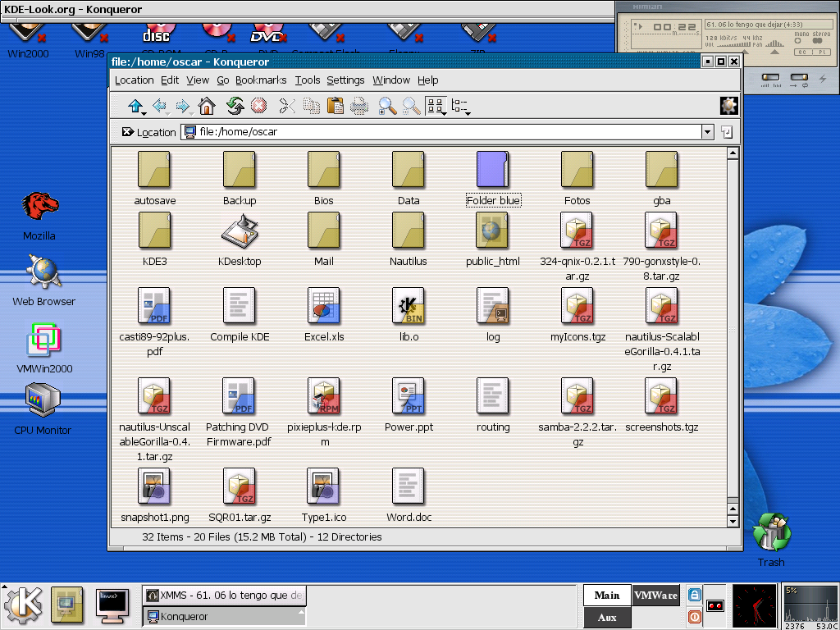Print using the printer icon
Image resolution: width=840 pixels, height=630 pixels.
pos(359,106)
